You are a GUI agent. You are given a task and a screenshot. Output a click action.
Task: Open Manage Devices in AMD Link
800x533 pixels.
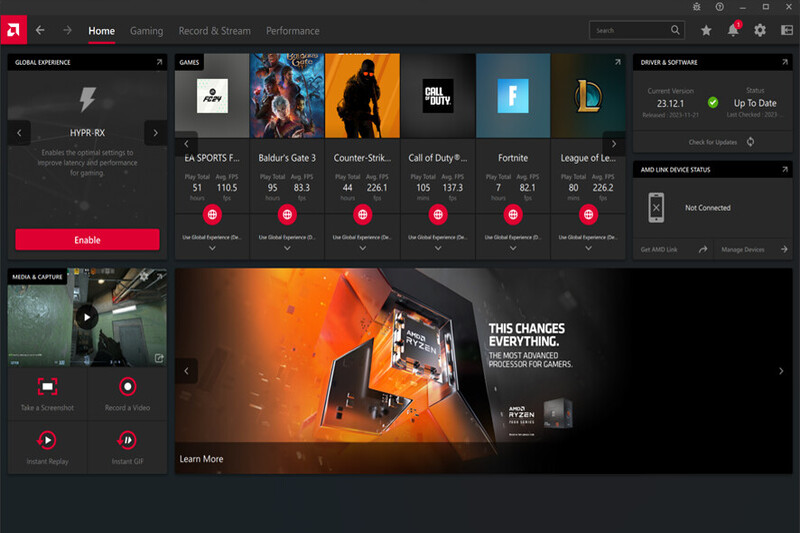coord(744,249)
